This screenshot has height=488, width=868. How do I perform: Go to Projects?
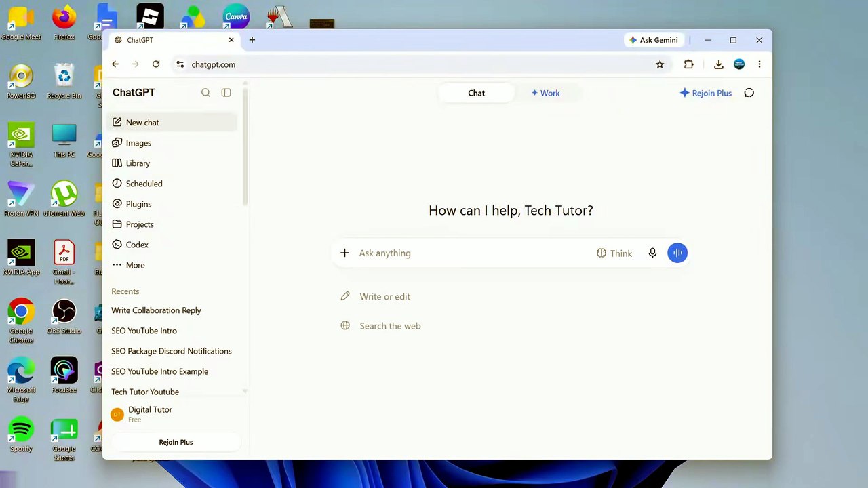coord(172,224)
